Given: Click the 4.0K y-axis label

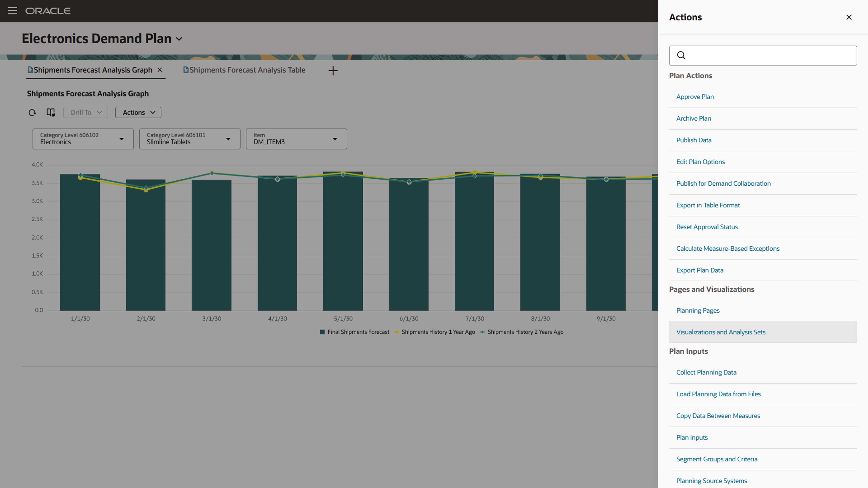Looking at the screenshot, I should tap(37, 165).
